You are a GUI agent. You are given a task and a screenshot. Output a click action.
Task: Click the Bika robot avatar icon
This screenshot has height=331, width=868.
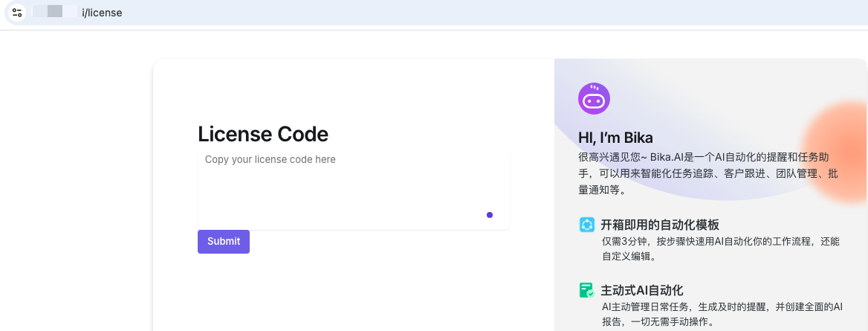coord(594,99)
